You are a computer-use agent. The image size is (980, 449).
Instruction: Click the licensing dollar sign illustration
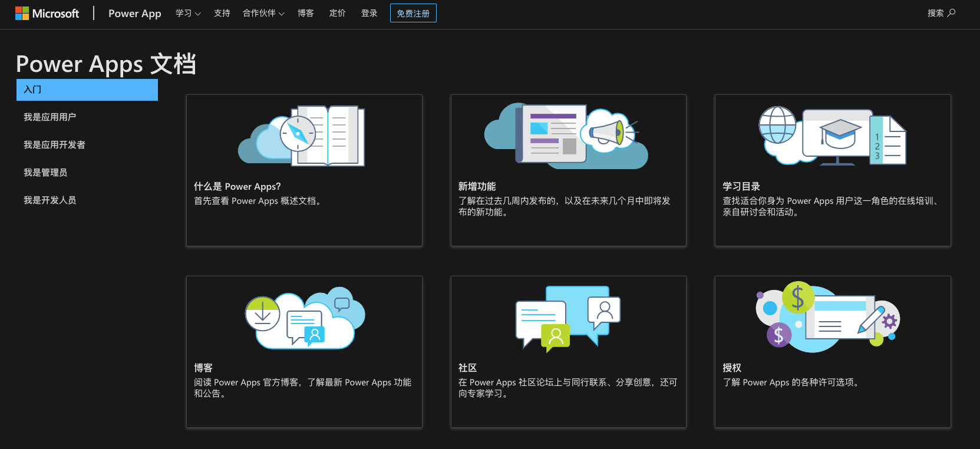click(x=828, y=316)
